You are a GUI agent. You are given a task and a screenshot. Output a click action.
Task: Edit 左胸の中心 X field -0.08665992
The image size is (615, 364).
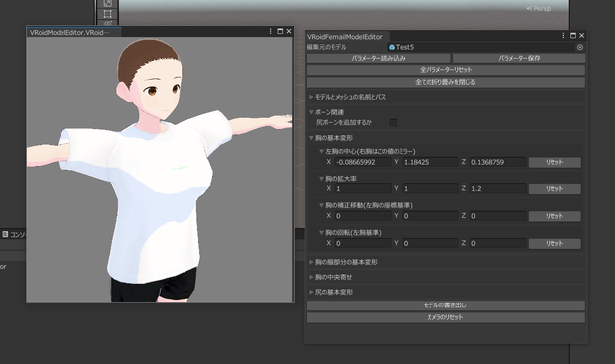point(363,162)
